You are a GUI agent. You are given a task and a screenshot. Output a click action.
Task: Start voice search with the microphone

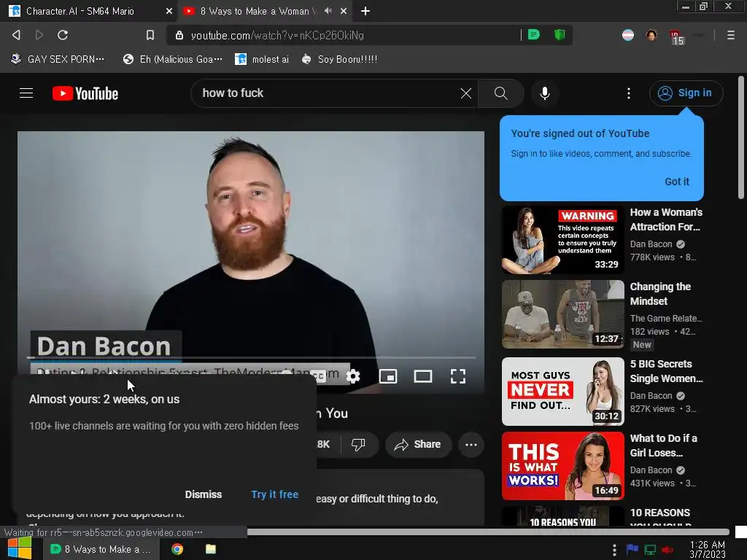544,93
